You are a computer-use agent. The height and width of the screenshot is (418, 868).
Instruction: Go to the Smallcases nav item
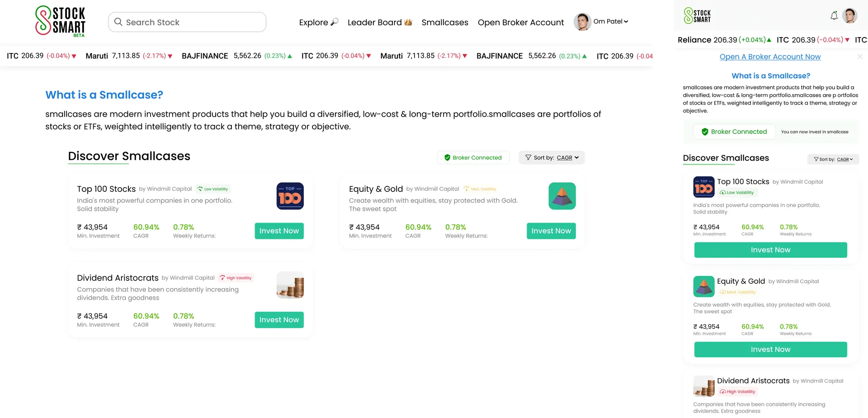click(x=445, y=22)
